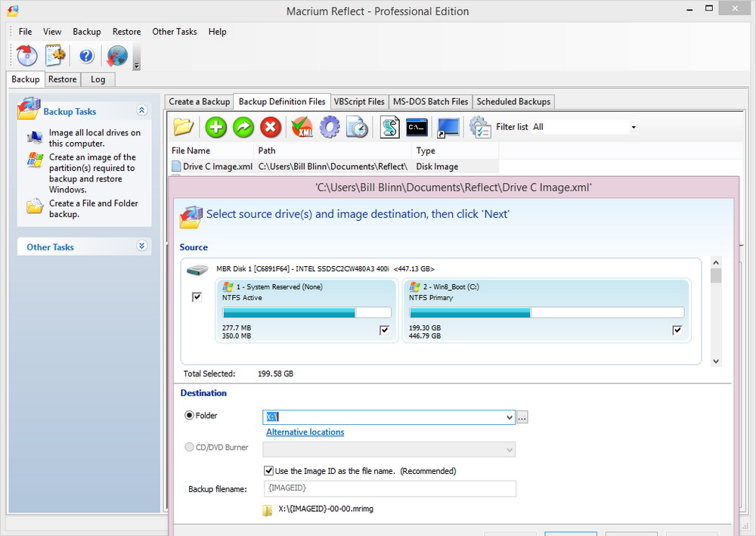Click into the Folder path input field
This screenshot has height=536, width=756.
pos(384,417)
